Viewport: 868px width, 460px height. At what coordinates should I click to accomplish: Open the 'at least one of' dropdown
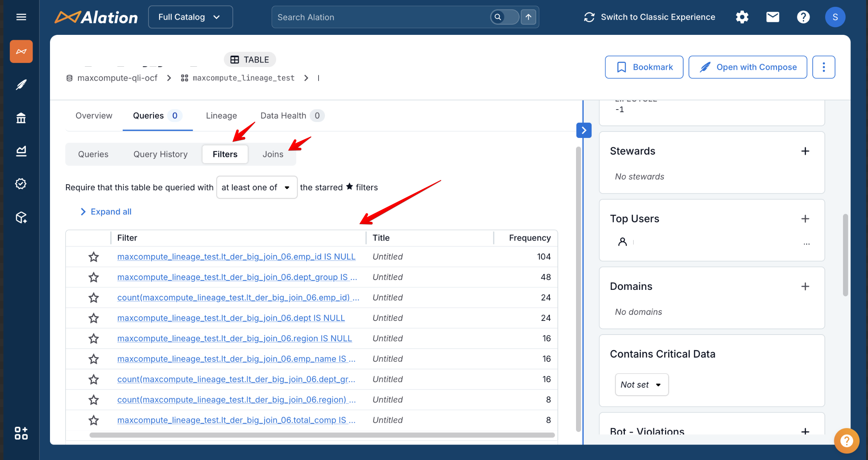click(256, 187)
